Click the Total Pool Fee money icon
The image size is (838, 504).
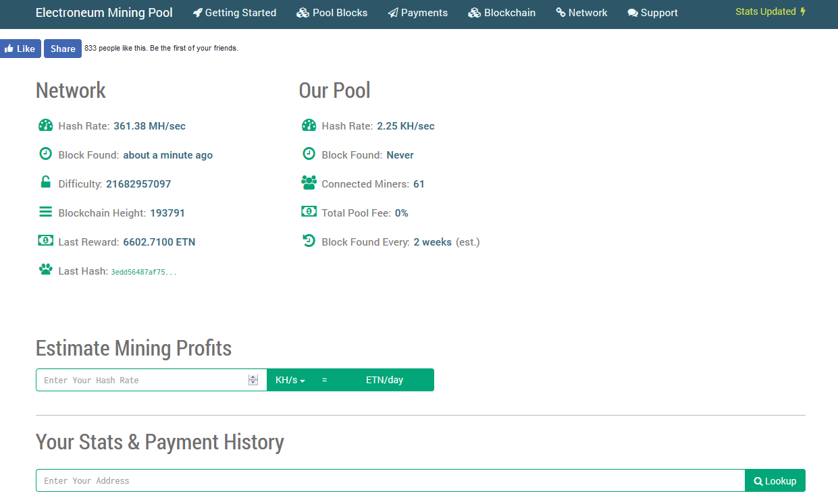309,211
